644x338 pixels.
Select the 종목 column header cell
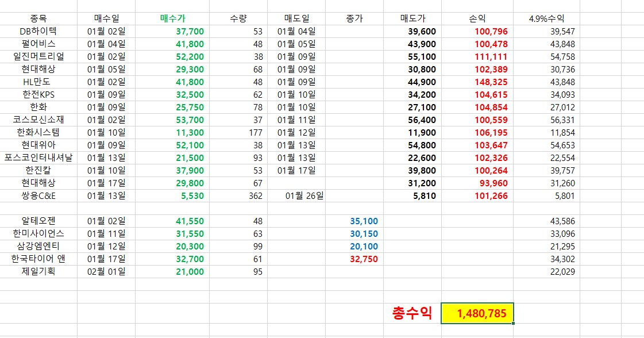[x=38, y=18]
